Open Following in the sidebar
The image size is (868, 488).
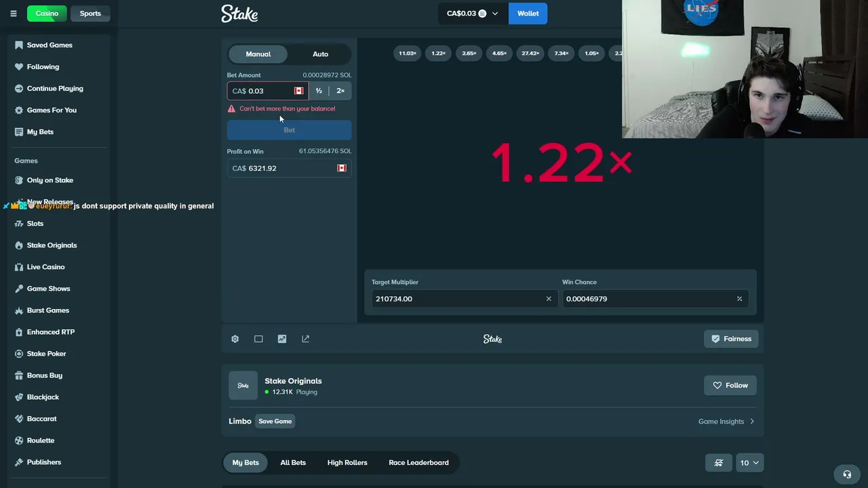pos(43,66)
